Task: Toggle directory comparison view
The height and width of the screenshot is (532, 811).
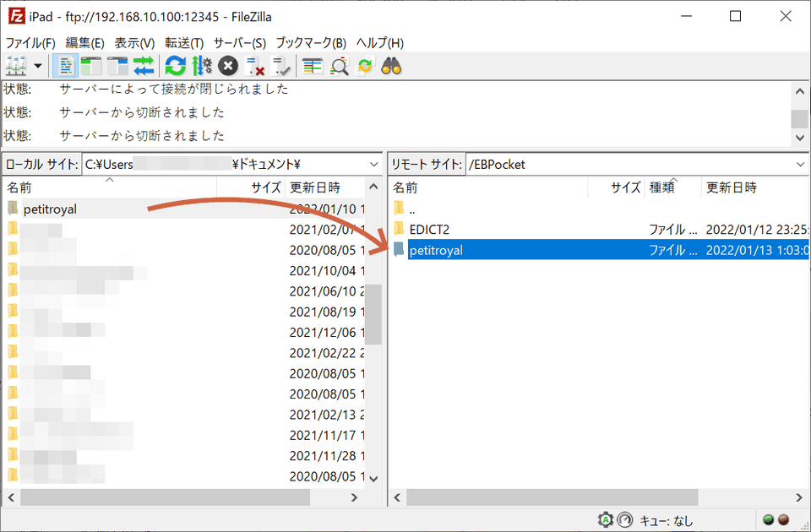Action: pos(339,65)
